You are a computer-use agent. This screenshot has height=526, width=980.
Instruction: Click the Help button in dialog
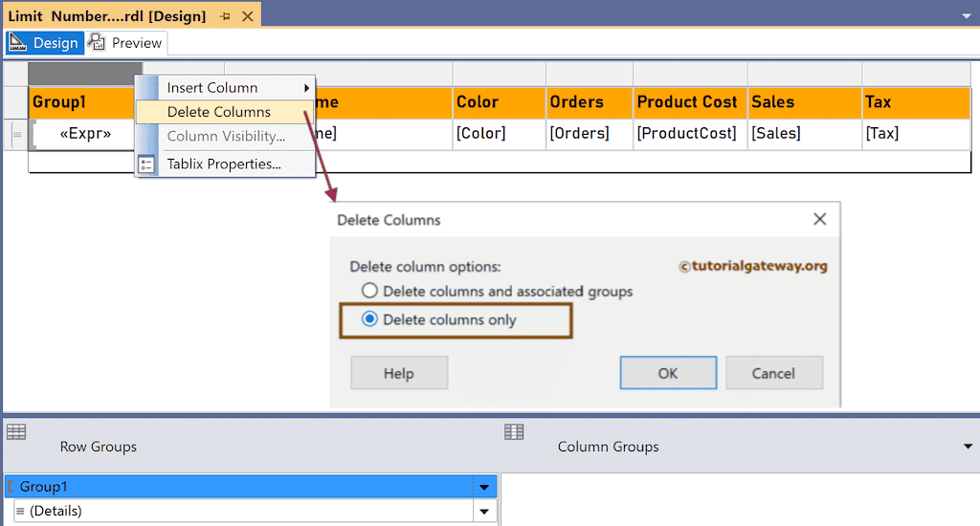pyautogui.click(x=399, y=373)
